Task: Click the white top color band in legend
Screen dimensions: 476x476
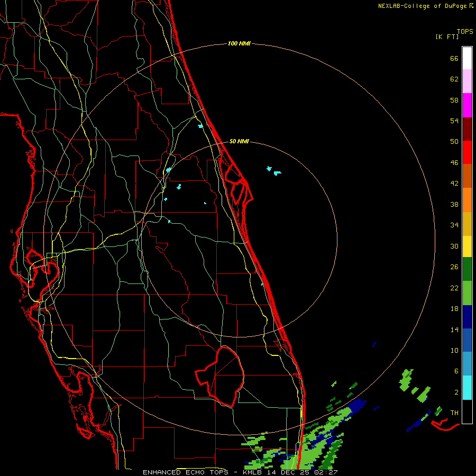Action: click(x=467, y=58)
